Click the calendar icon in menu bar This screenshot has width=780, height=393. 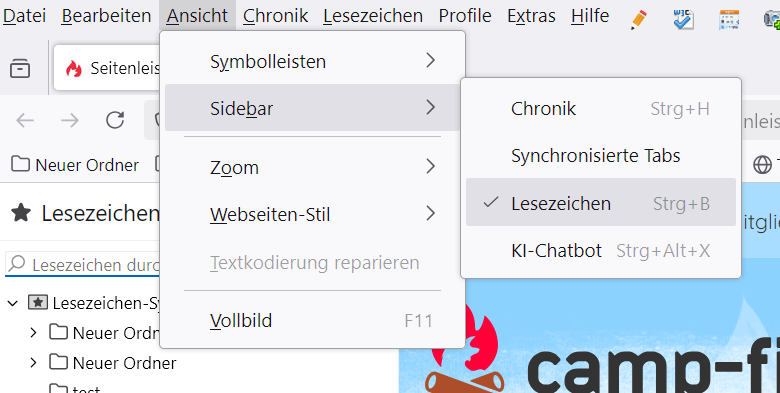[729, 19]
